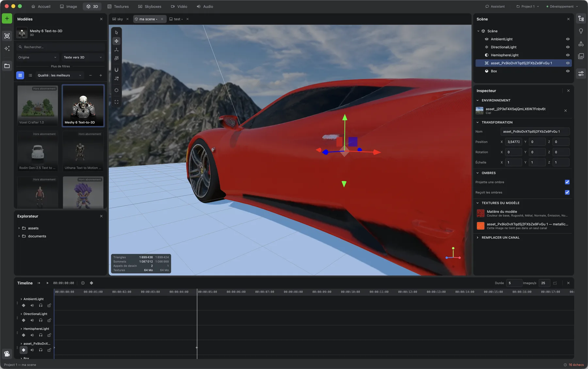Uncheck Projette une ombre checkbox
Viewport: 588px width, 369px height.
(x=567, y=182)
